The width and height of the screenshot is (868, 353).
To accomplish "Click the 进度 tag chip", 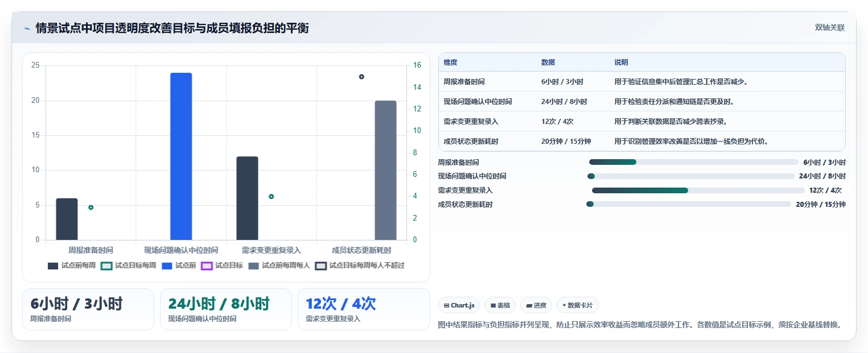I will 536,305.
